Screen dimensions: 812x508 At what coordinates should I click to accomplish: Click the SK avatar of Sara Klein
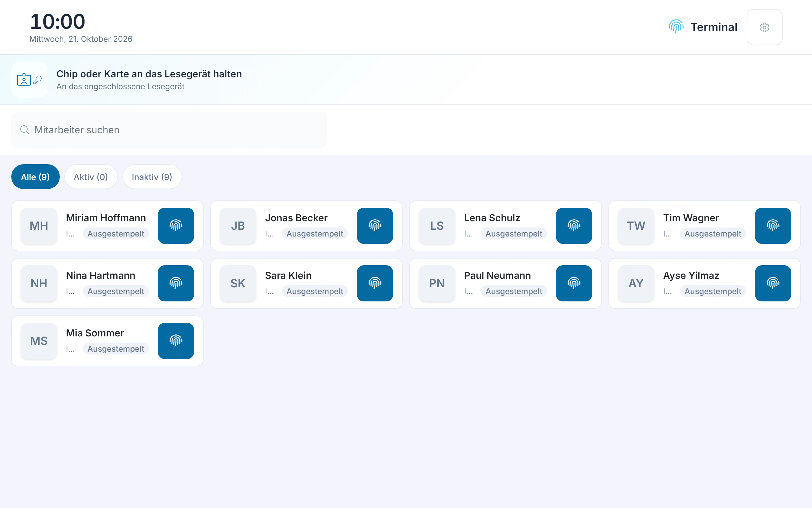238,283
